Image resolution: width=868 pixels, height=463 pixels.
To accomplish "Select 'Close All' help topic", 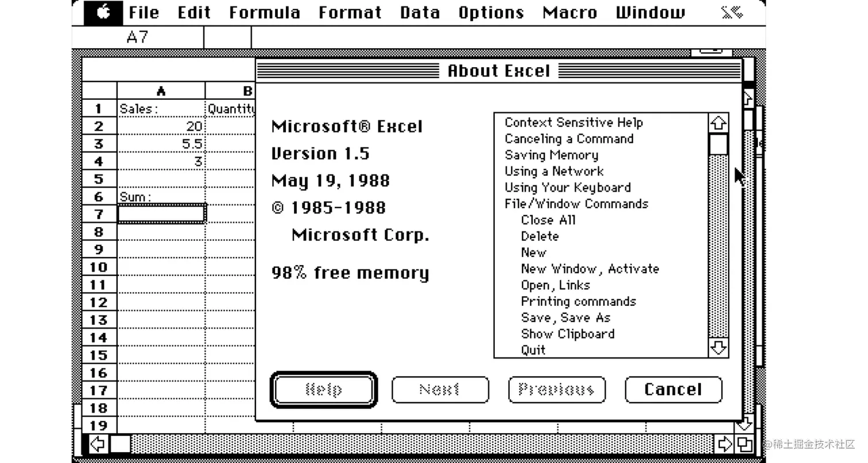I will point(548,220).
